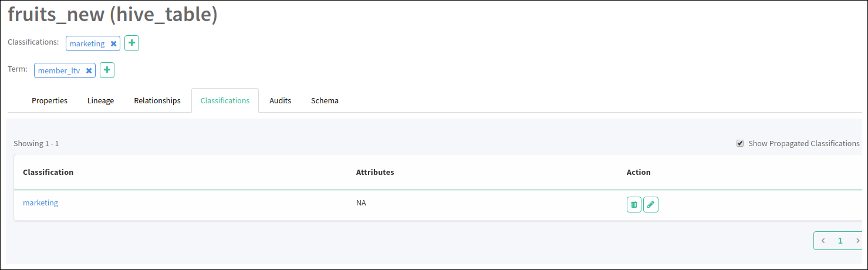Remove the member_ltv term tag
The image size is (868, 270).
click(89, 70)
